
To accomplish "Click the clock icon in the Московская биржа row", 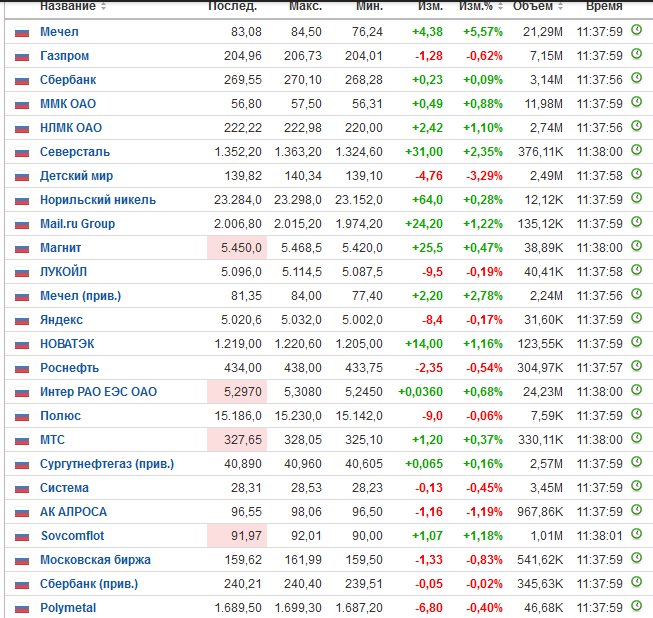I will coord(636,558).
